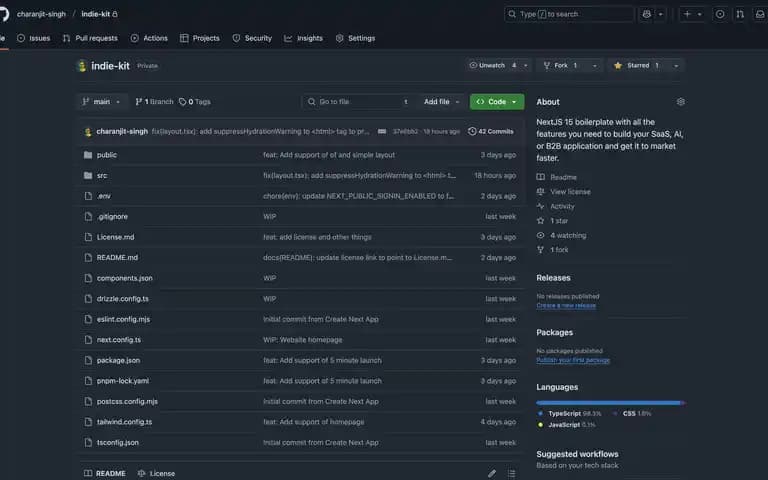The image size is (768, 480).
Task: Open the Pull requests tab
Action: tap(90, 38)
